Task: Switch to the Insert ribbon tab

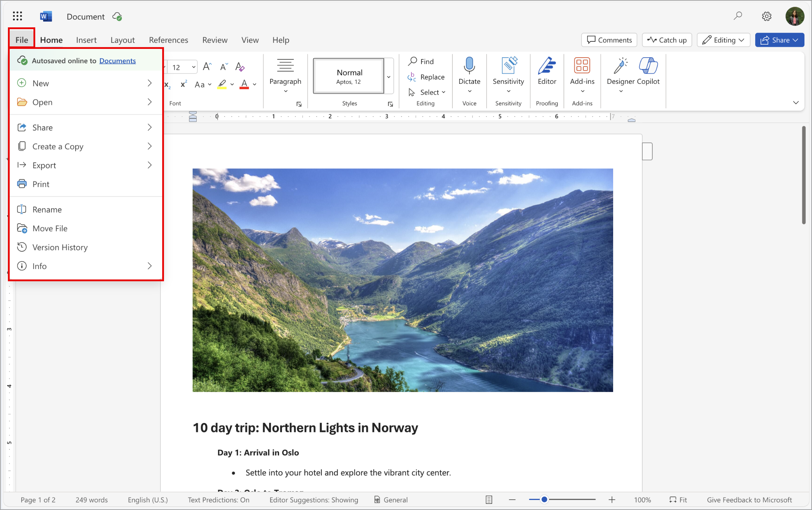Action: tap(86, 40)
